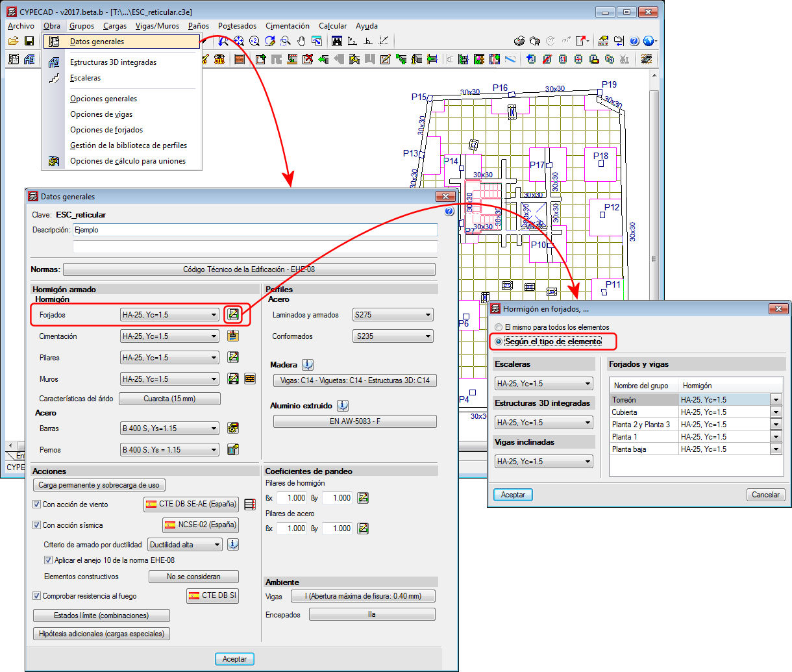Open Vigas inclinadas concrete dropdown

coord(544,462)
